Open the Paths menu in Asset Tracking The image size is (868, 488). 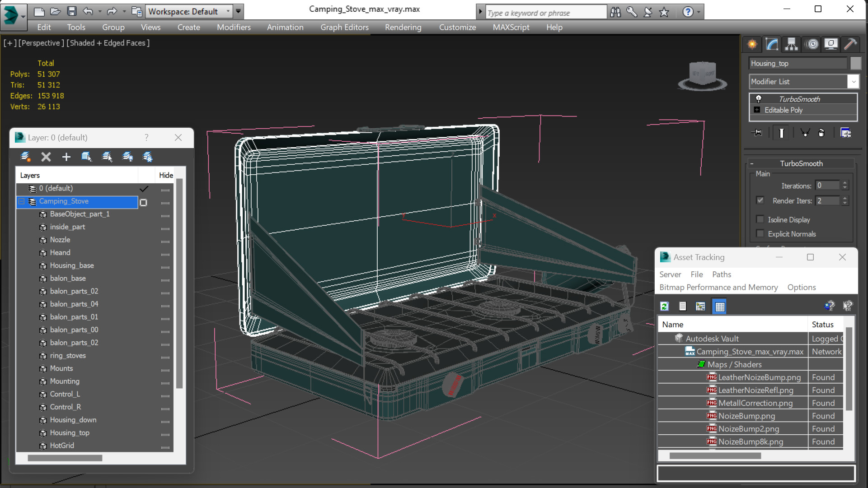pos(721,274)
